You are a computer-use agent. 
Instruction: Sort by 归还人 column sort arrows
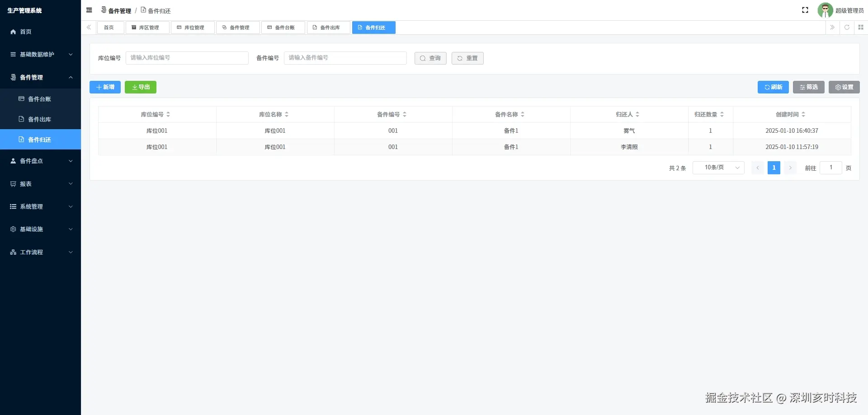pyautogui.click(x=637, y=115)
